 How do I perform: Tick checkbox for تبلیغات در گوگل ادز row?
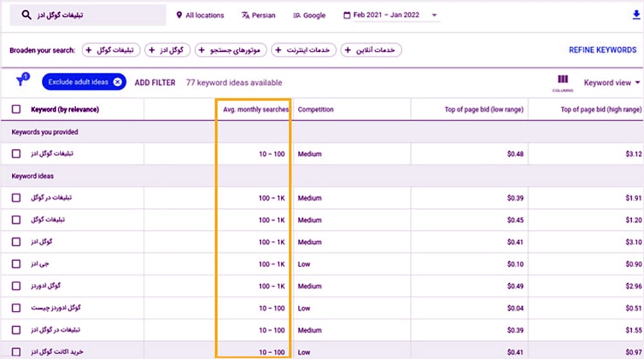click(16, 330)
